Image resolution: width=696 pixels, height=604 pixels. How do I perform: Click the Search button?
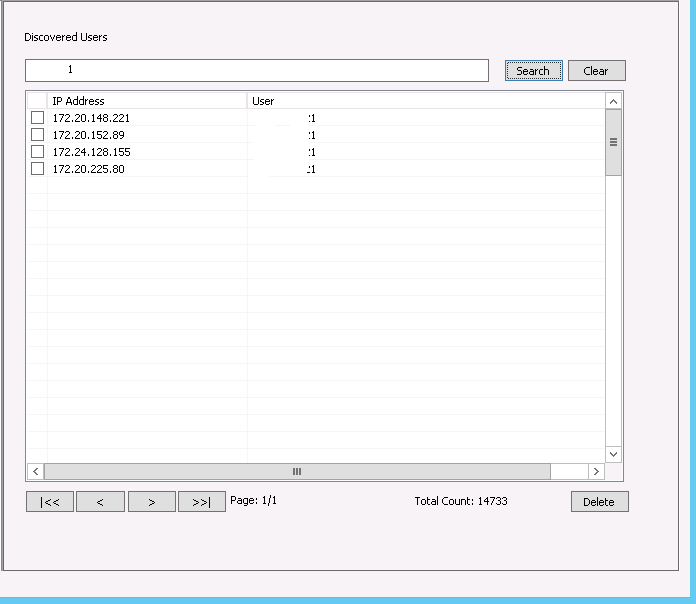pyautogui.click(x=533, y=71)
